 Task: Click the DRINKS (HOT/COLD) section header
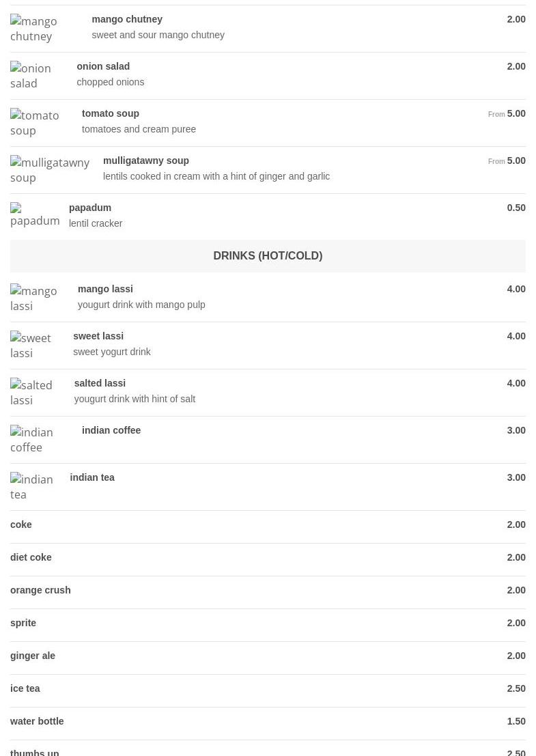point(268,256)
